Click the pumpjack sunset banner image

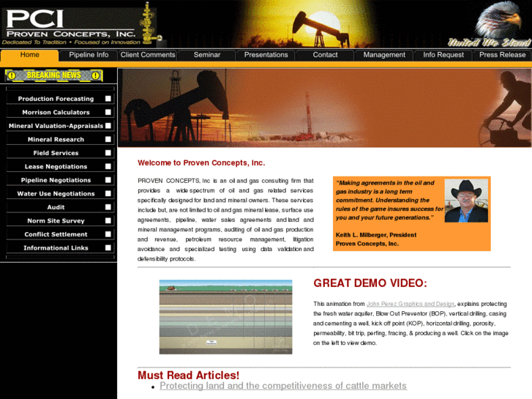(325, 108)
